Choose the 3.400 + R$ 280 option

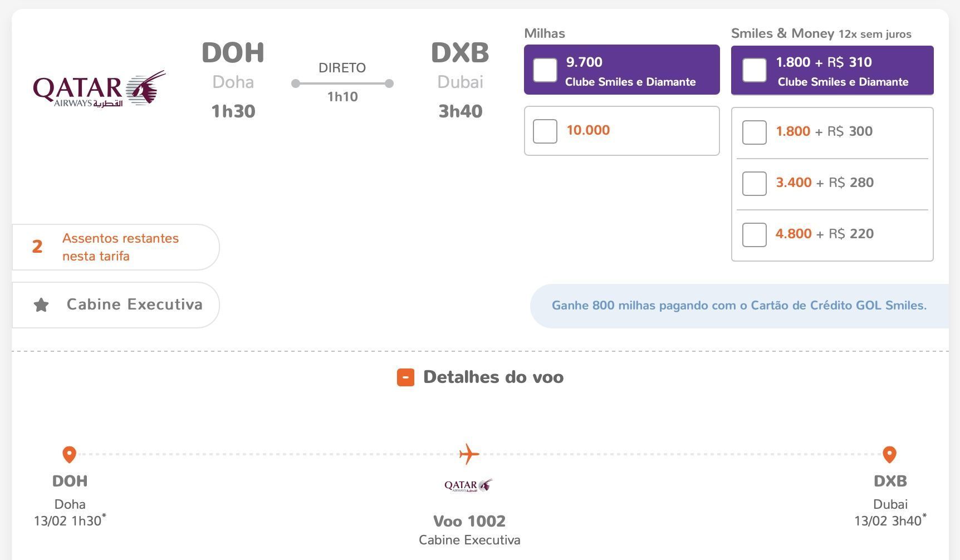coord(755,184)
